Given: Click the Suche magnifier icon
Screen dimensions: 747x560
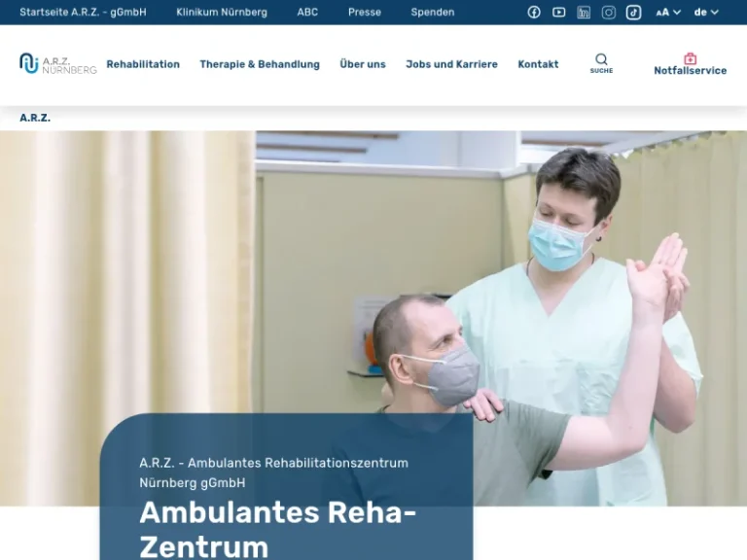Looking at the screenshot, I should coord(601,59).
